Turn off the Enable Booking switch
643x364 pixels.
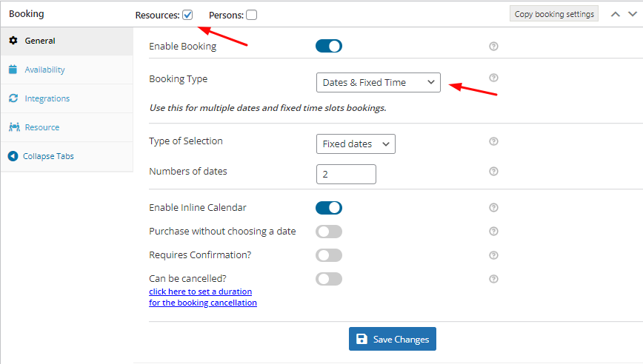(329, 47)
